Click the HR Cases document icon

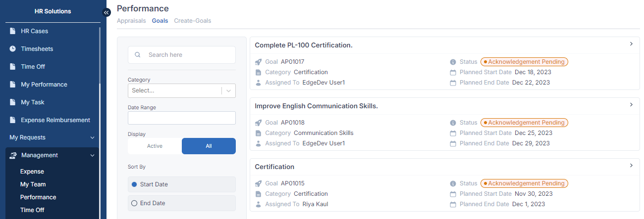[x=13, y=31]
